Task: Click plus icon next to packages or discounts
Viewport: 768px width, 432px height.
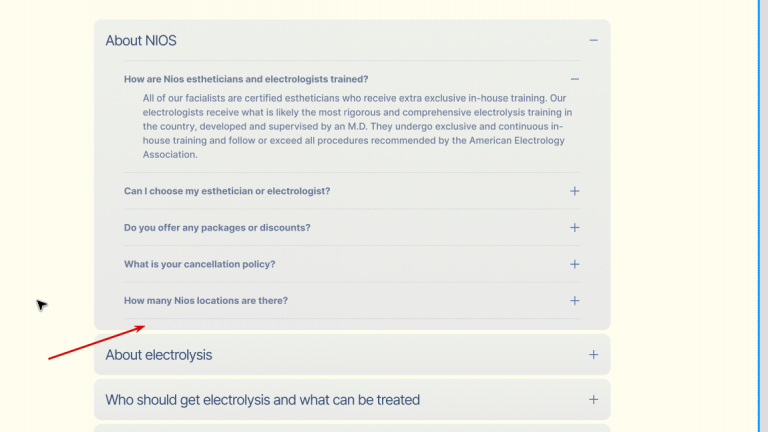Action: [x=575, y=228]
